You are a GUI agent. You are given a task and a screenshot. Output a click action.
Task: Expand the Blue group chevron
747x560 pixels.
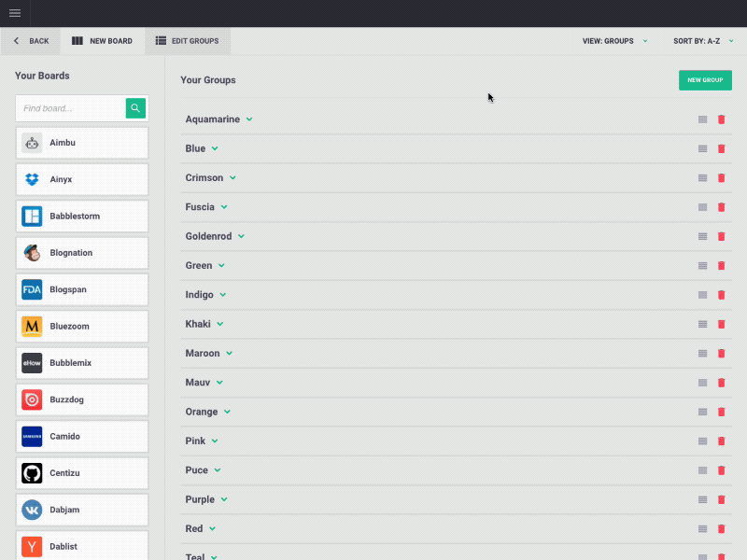[x=215, y=148]
